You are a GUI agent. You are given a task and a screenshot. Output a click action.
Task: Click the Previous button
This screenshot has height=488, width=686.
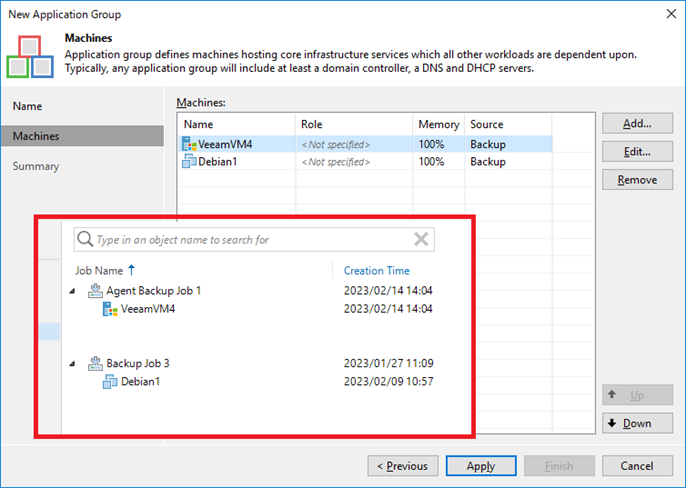click(x=403, y=466)
